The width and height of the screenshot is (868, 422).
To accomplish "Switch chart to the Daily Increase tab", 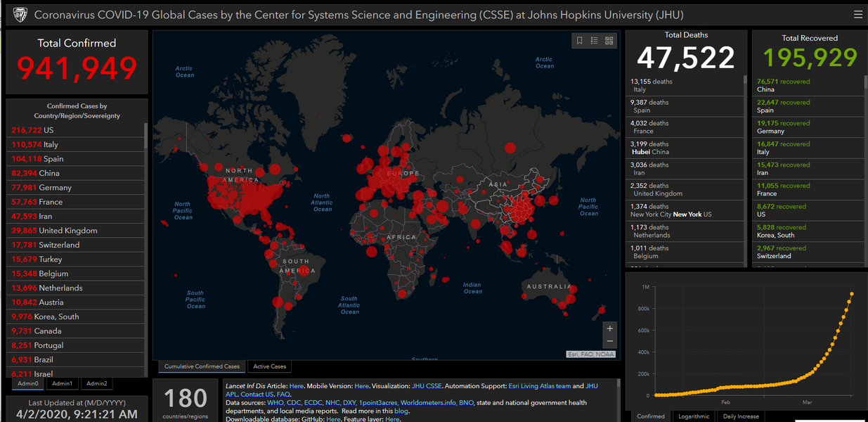I will coord(741,416).
